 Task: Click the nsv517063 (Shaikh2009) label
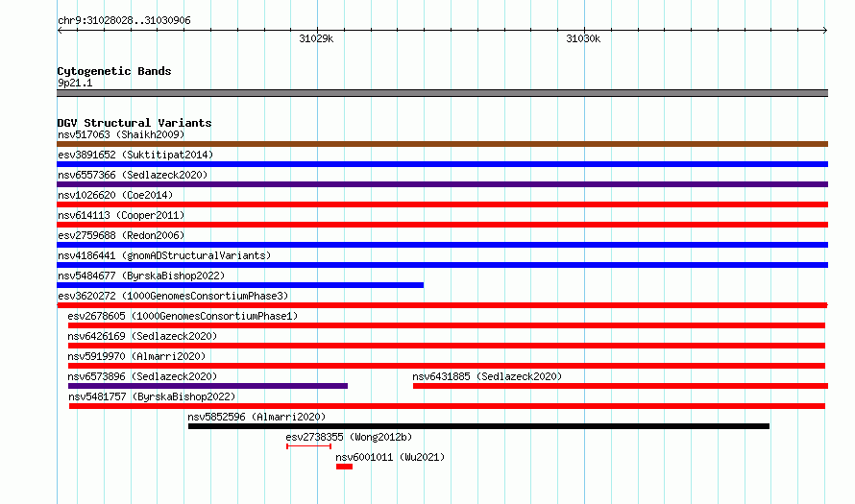121,134
